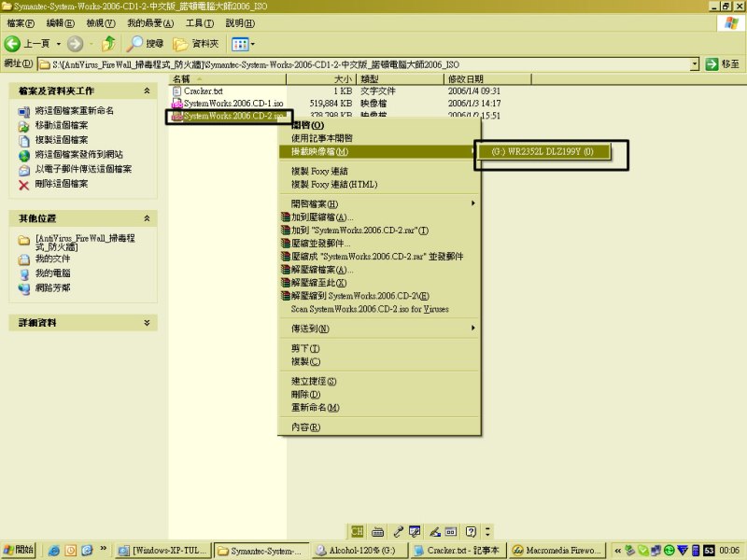The height and width of the screenshot is (560, 747).
Task: Choose 重新命名(M) in context menu
Action: pyautogui.click(x=379, y=408)
